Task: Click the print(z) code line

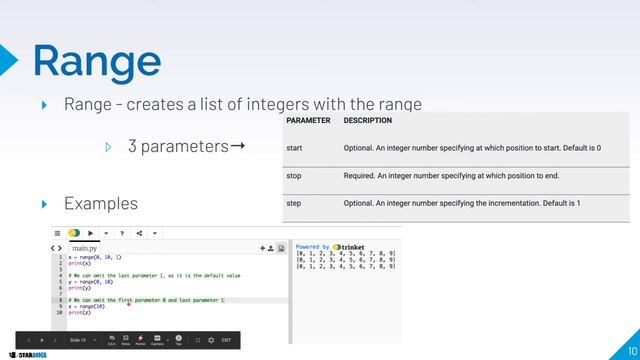Action: (x=80, y=312)
